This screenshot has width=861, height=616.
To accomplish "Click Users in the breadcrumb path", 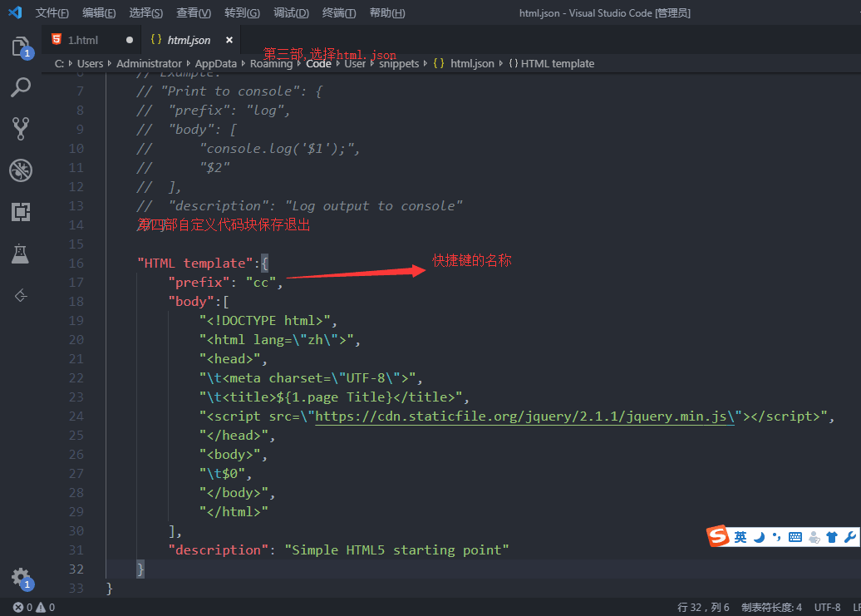I will pyautogui.click(x=90, y=64).
